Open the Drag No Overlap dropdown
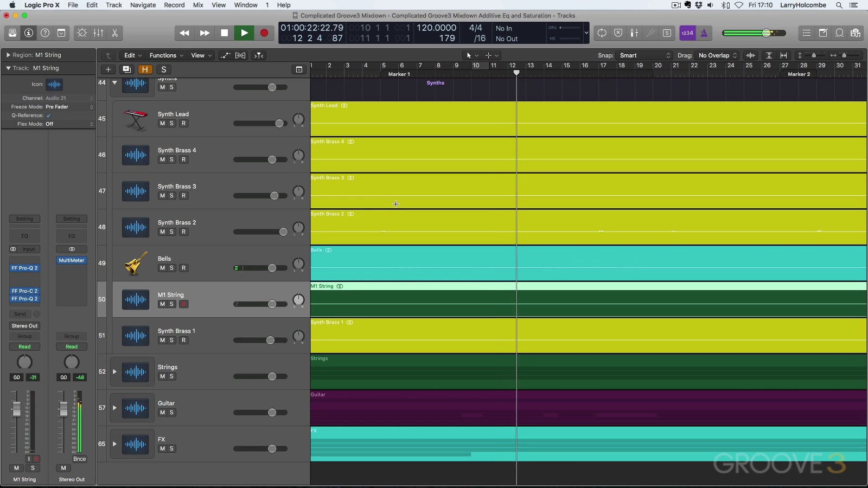 [x=717, y=55]
